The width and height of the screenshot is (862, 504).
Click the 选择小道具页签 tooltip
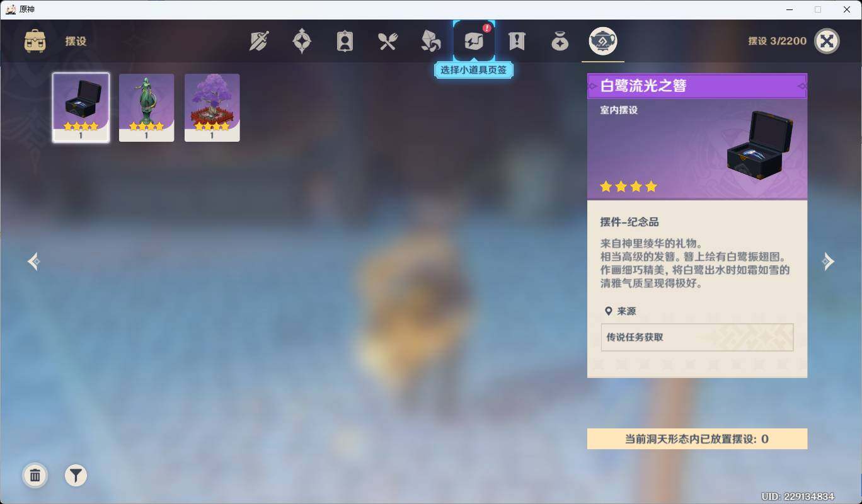coord(474,70)
